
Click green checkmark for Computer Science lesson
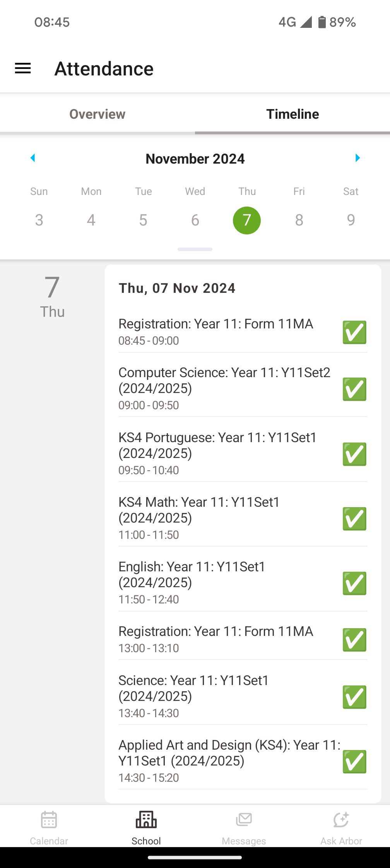click(354, 389)
